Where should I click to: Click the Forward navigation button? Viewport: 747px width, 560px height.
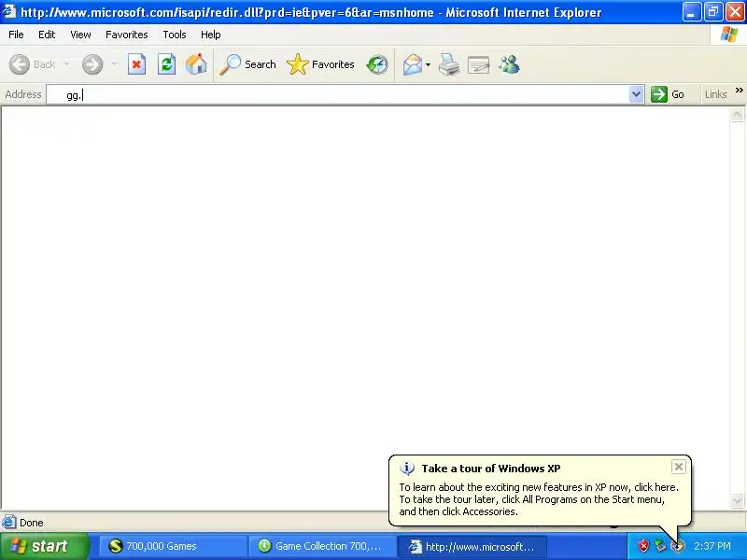point(92,64)
